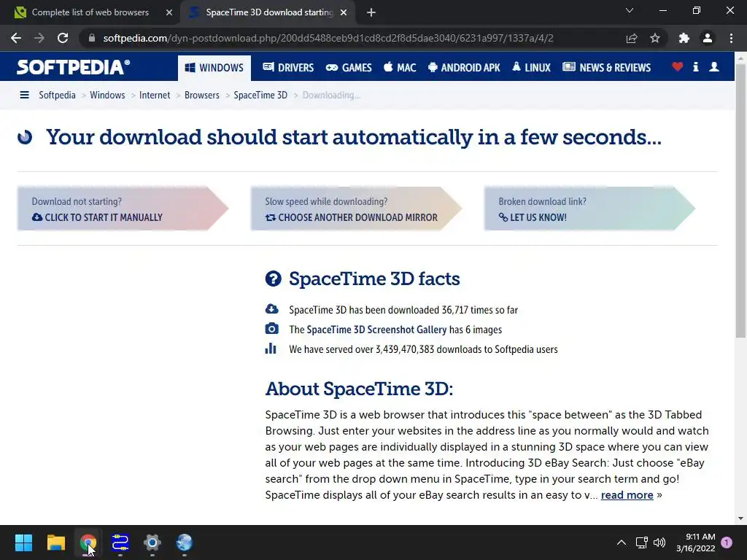Open the Settings gear in the taskbar
The image size is (747, 560).
152,542
